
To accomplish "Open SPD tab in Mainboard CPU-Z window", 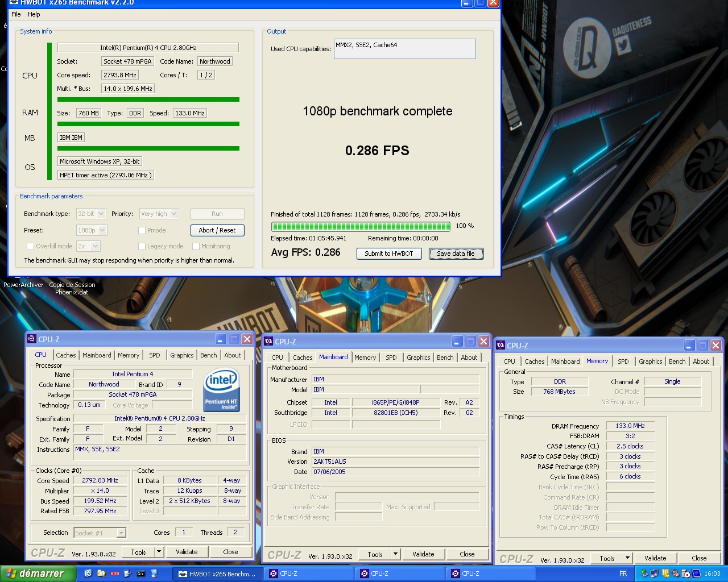I will pos(391,357).
